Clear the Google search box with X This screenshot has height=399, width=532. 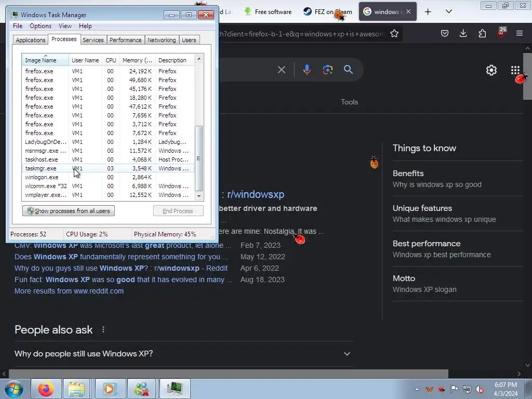click(281, 70)
